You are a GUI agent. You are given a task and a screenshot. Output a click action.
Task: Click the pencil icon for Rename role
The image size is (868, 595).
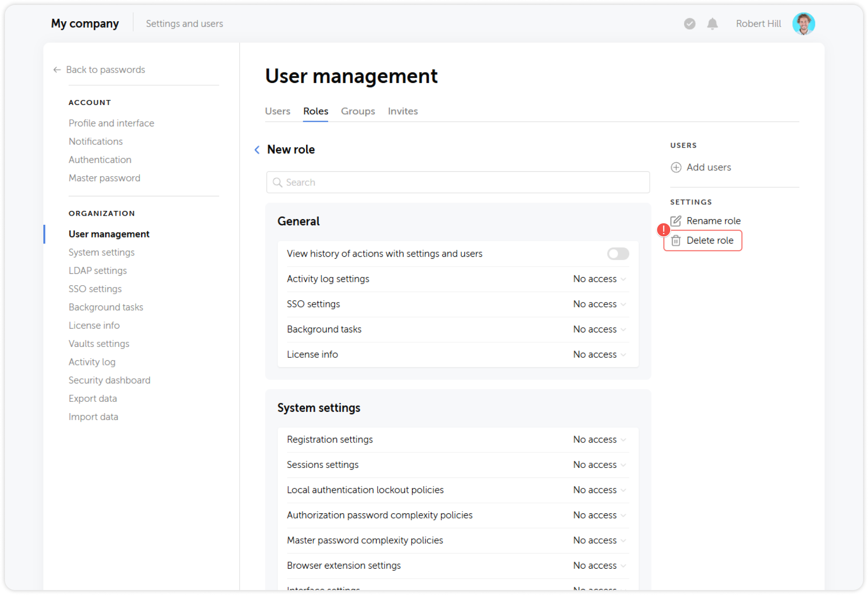coord(676,221)
